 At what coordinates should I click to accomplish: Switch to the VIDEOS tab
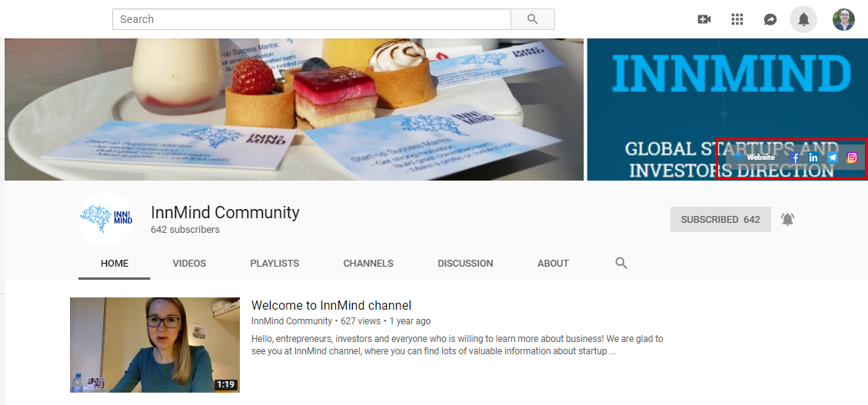click(189, 264)
